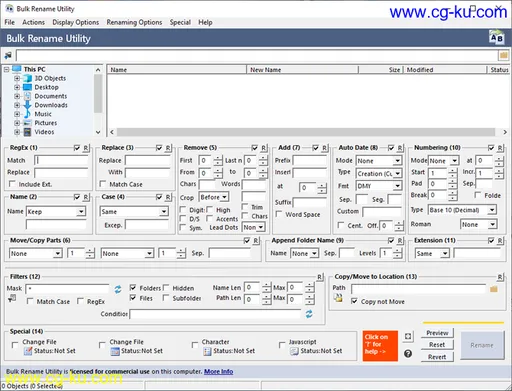Open the More Info link
Image resolution: width=512 pixels, height=391 pixels.
coord(219,371)
